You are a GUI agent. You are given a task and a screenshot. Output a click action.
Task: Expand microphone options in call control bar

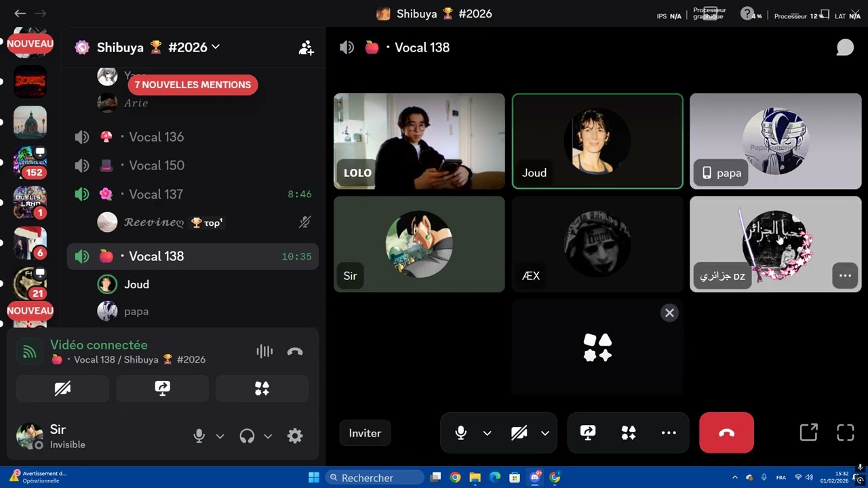point(487,433)
